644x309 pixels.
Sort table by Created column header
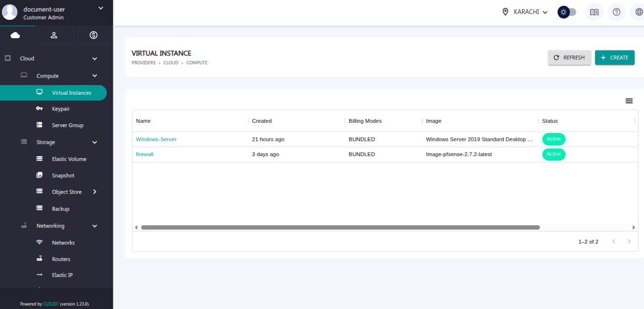pos(262,121)
